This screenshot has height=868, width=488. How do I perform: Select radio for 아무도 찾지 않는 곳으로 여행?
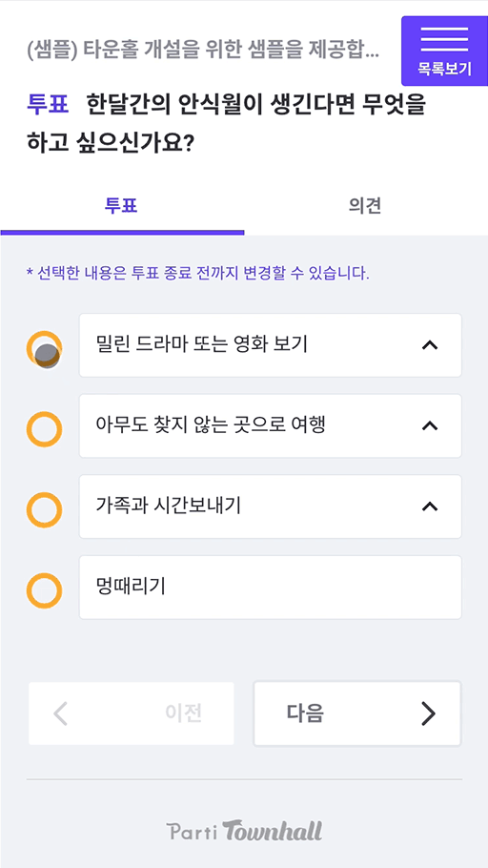click(x=44, y=429)
